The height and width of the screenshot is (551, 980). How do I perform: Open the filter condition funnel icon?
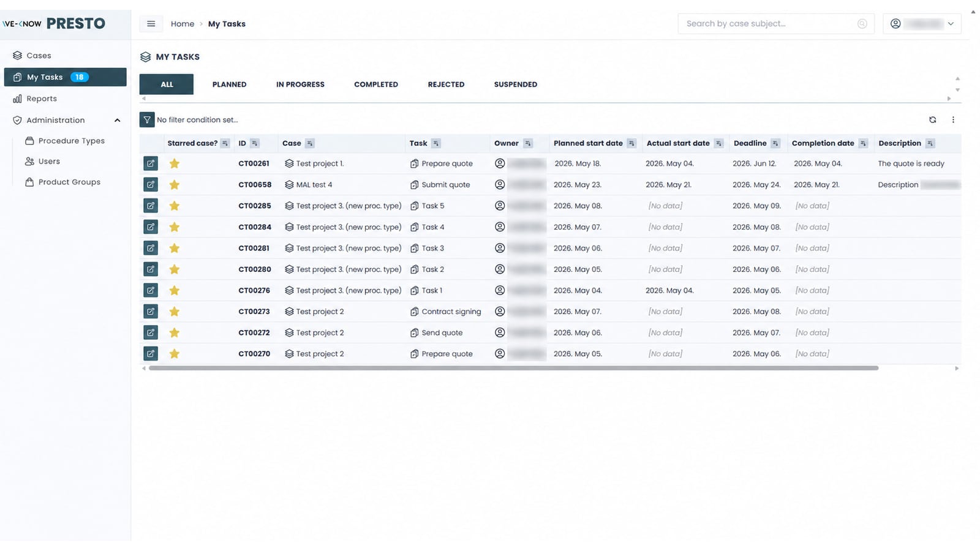click(x=147, y=120)
